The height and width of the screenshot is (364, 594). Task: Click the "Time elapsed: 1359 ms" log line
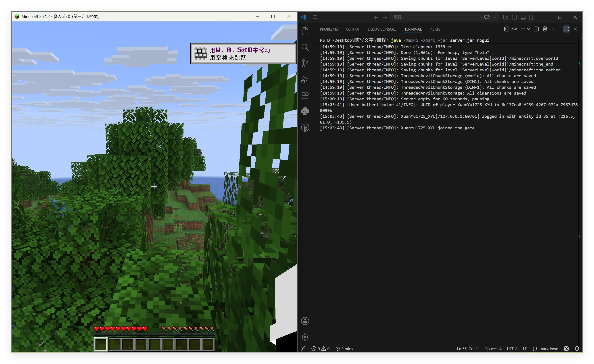click(386, 47)
